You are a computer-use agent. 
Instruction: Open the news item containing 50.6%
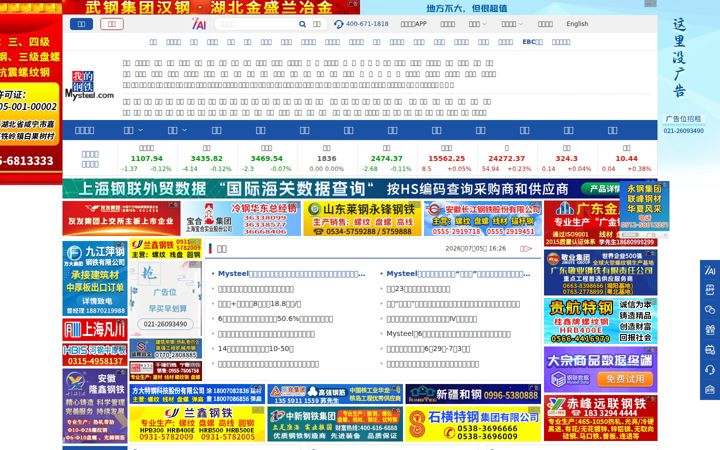[x=275, y=319]
